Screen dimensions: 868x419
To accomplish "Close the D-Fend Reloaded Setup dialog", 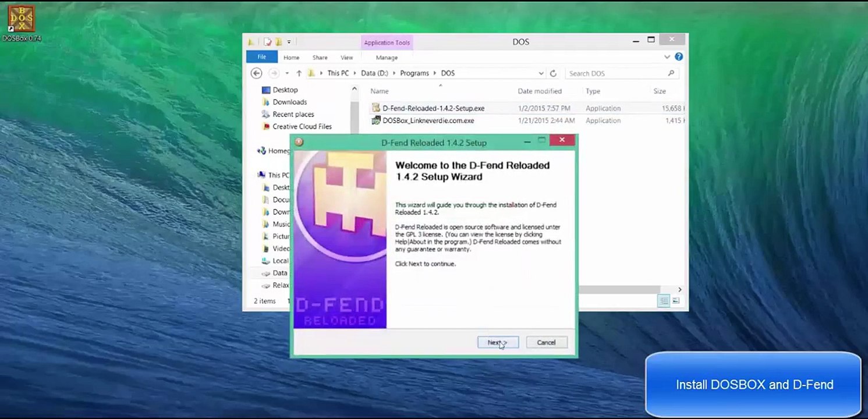I will coord(562,140).
